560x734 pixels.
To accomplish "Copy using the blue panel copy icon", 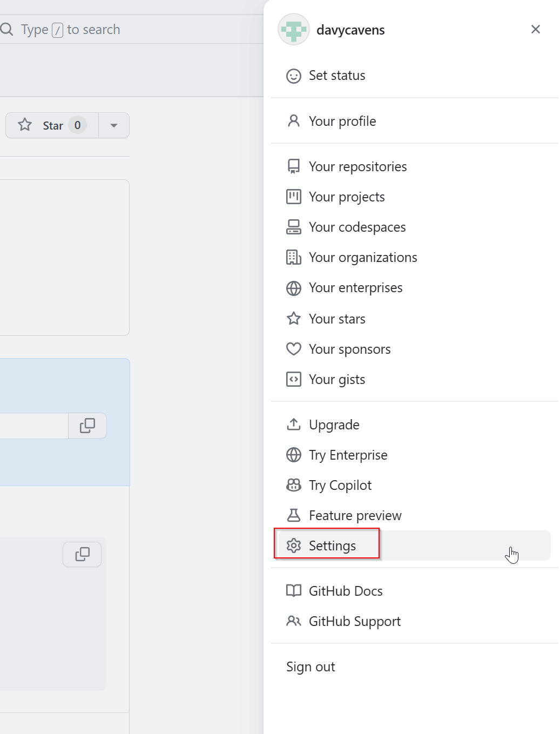I will pyautogui.click(x=87, y=426).
